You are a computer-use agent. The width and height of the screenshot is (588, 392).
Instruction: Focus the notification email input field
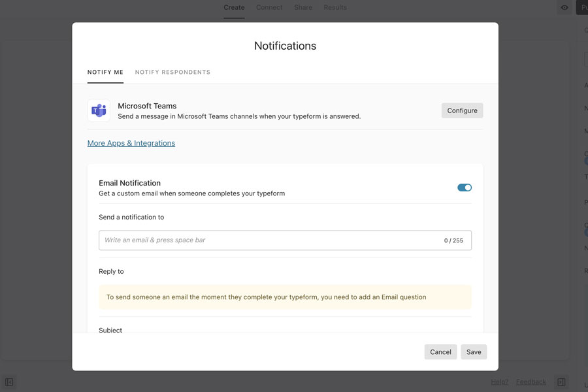pos(285,240)
